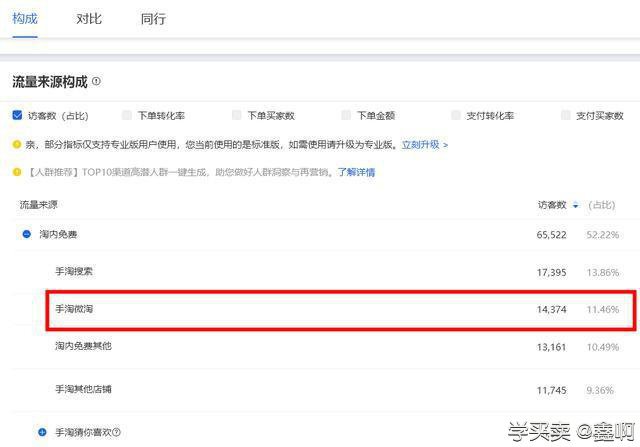Sort by 访客数 using the arrow icon
The image size is (640, 447).
click(x=576, y=205)
